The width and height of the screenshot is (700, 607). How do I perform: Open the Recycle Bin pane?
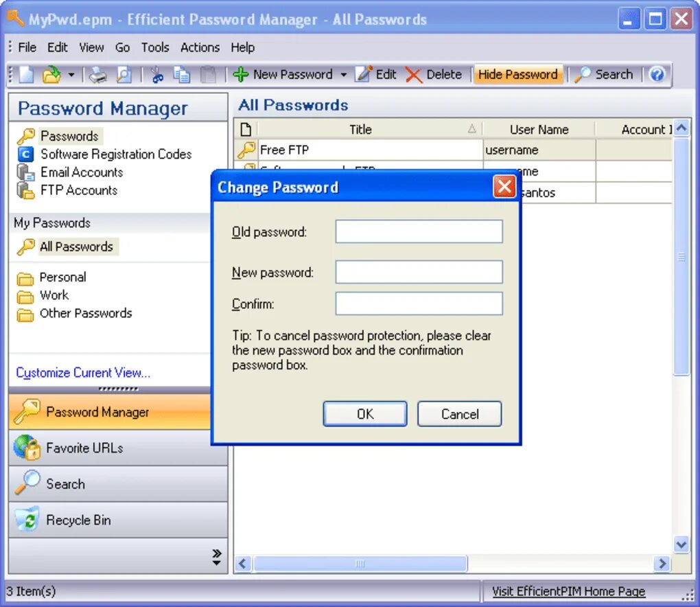point(118,520)
